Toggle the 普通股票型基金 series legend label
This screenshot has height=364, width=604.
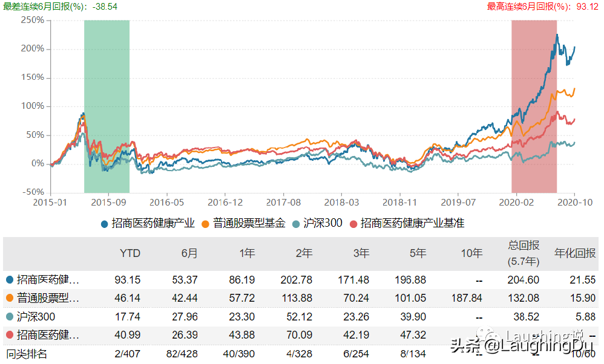[249, 223]
